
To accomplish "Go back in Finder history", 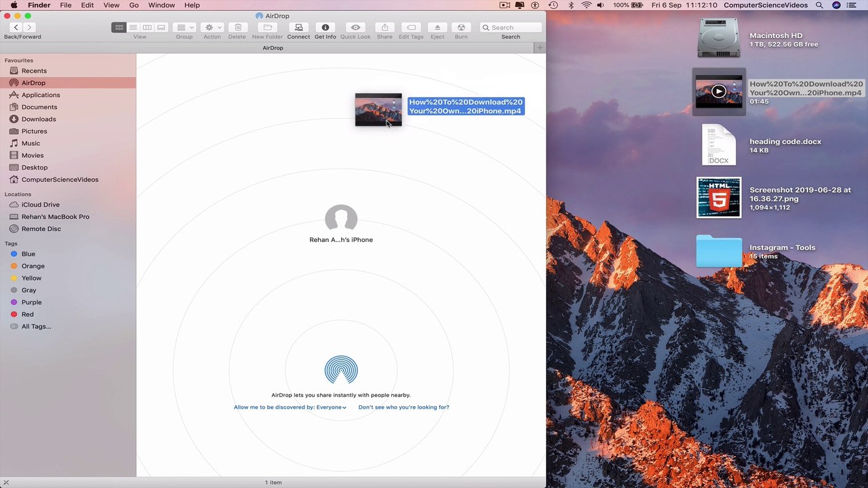I will (16, 27).
